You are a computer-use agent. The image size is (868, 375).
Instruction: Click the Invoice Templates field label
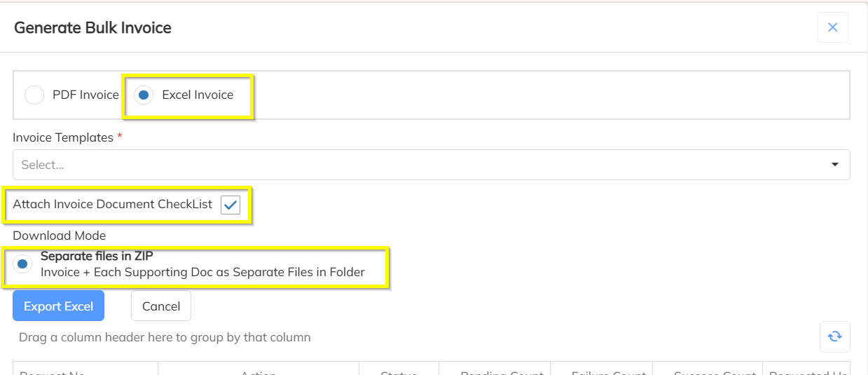(63, 137)
